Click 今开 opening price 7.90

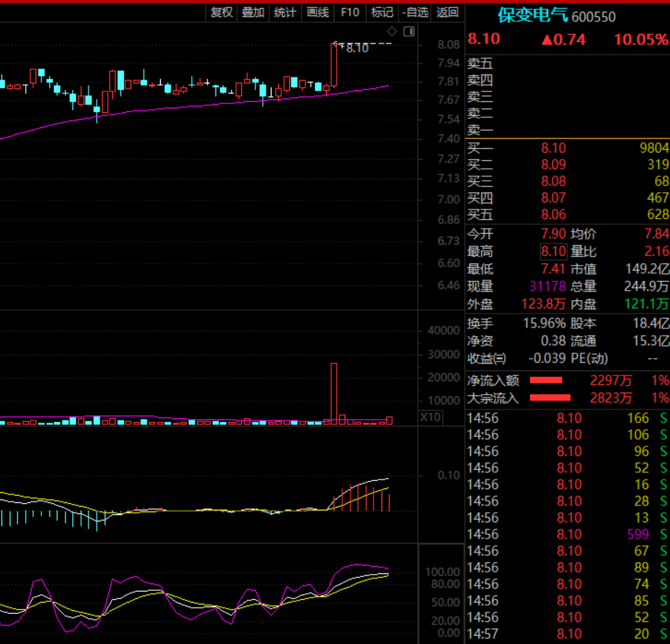pyautogui.click(x=553, y=234)
